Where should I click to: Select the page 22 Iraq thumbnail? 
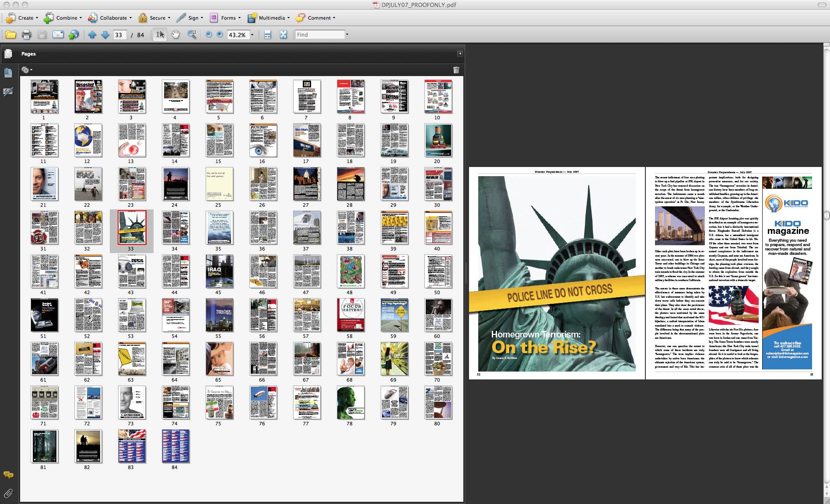88,184
